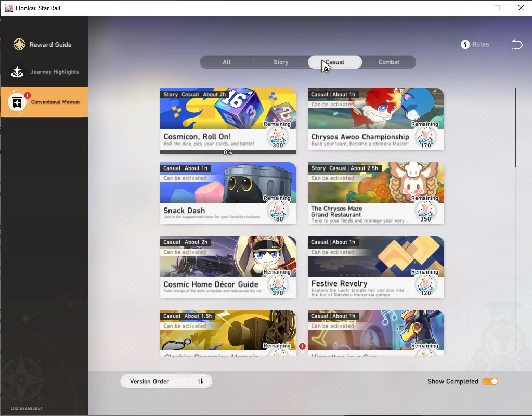Viewport: 532px width, 416px height.
Task: Click the sort direction arrows icon
Action: (201, 381)
